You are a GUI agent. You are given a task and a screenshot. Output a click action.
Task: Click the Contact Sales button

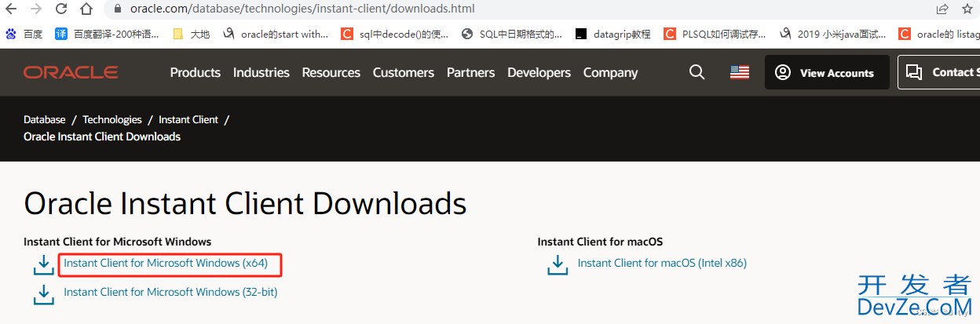pos(939,72)
